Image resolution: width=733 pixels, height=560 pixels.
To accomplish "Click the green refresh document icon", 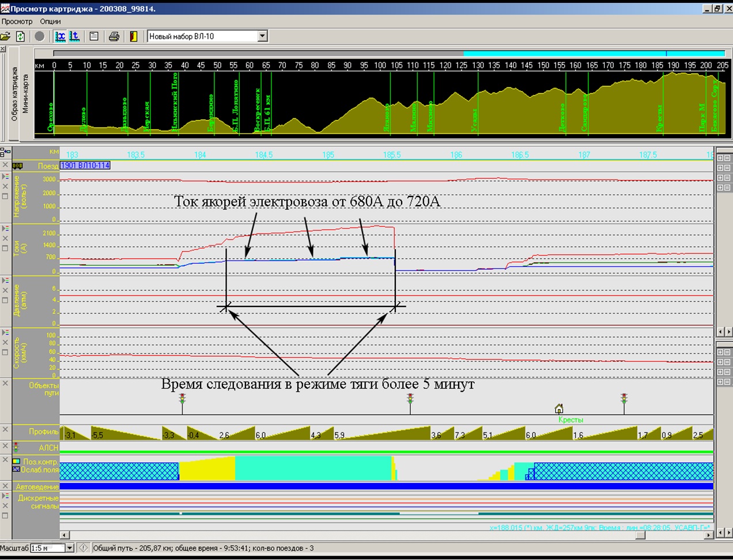I will (x=21, y=36).
